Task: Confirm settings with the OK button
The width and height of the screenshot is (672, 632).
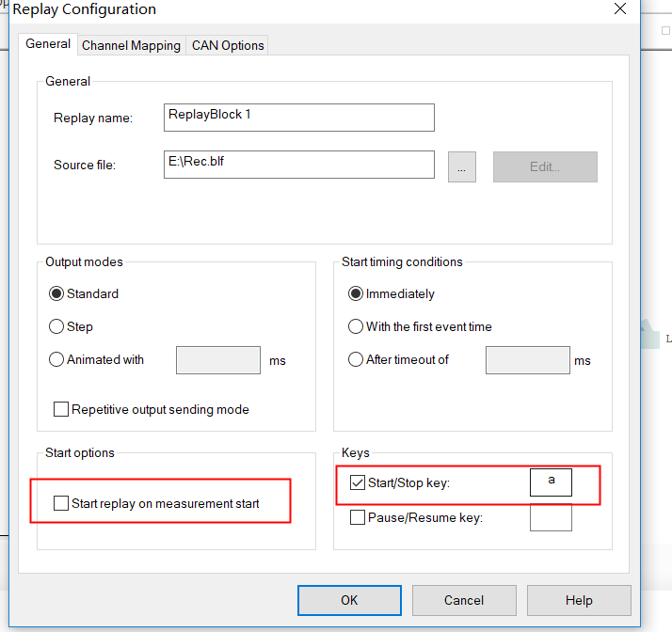Action: [349, 600]
